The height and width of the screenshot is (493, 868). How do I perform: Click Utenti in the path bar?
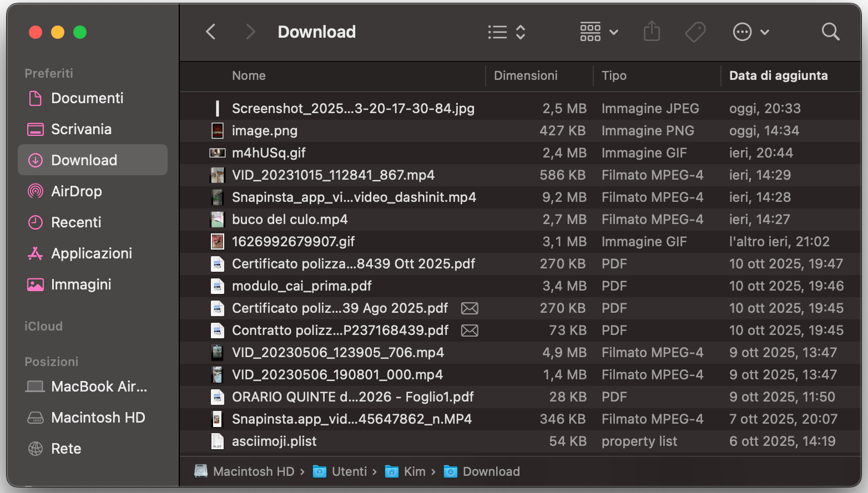tap(349, 471)
